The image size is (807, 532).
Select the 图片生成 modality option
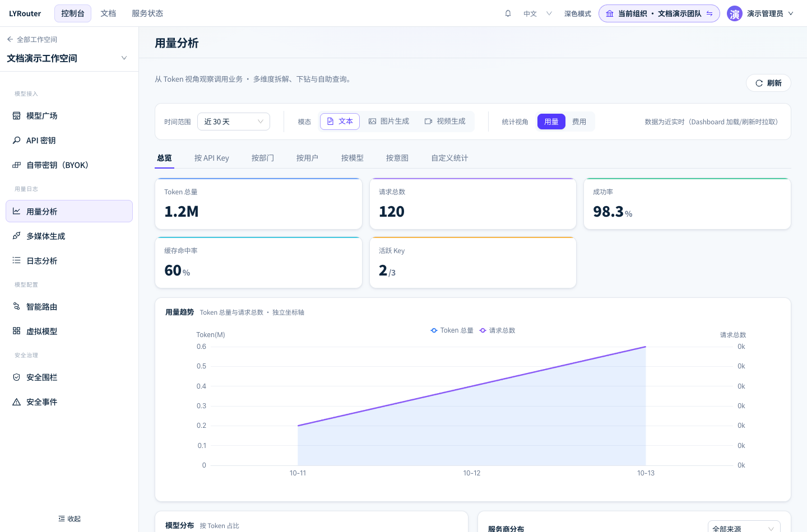[388, 122]
